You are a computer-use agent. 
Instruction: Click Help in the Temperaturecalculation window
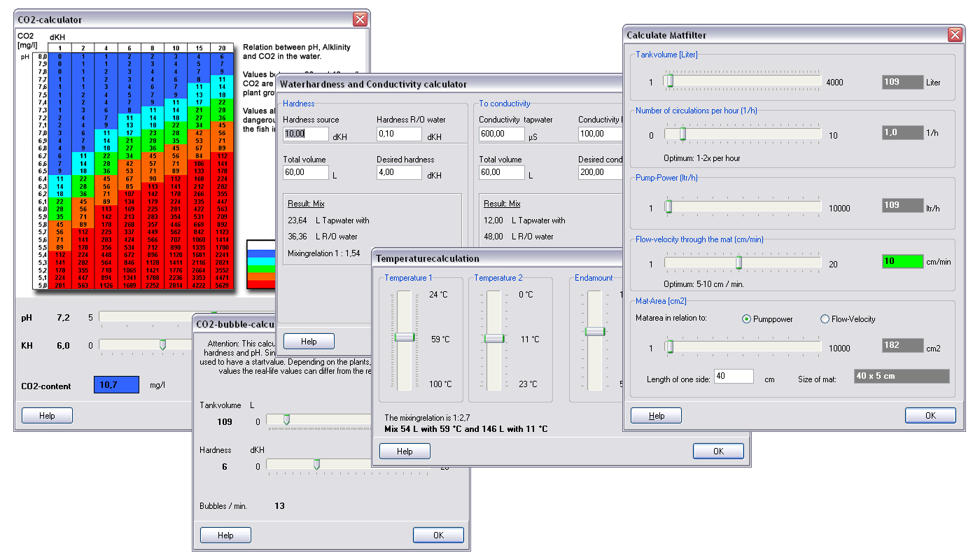coord(405,451)
